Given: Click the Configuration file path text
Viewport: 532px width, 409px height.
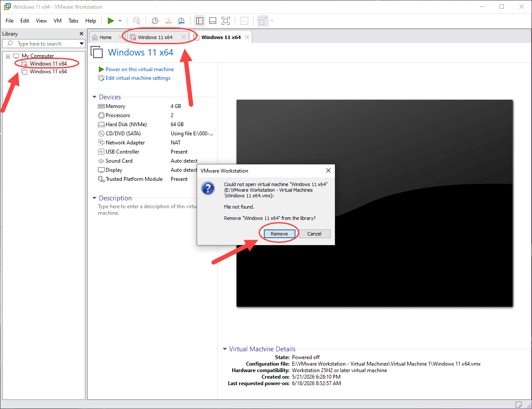Looking at the screenshot, I should (x=386, y=364).
